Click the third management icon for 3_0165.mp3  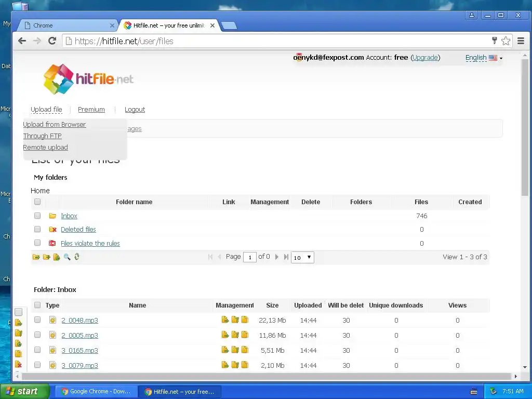(245, 350)
